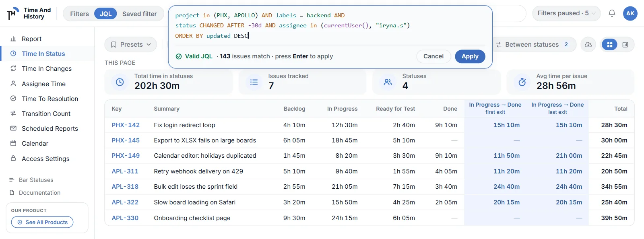The height and width of the screenshot is (239, 644).
Task: Open issue APL-311 link
Action: [125, 171]
